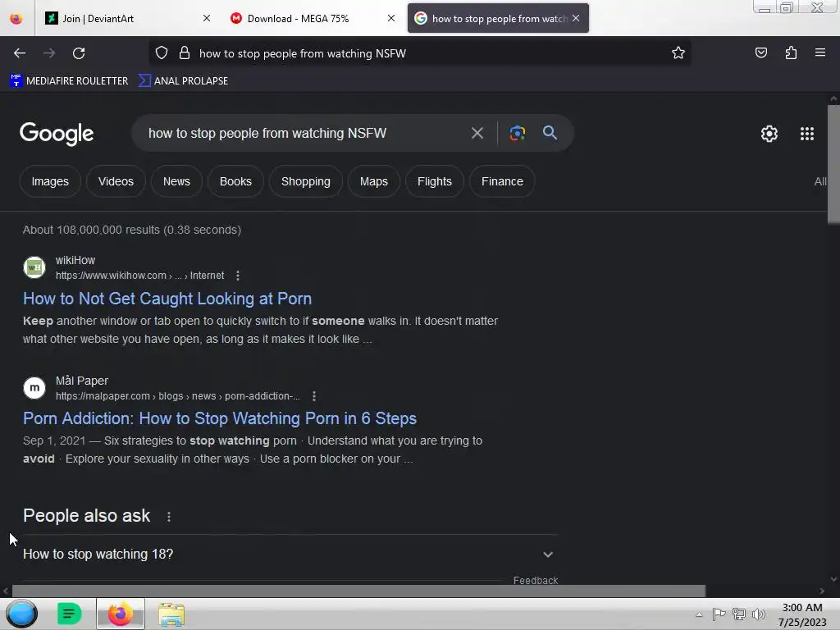Open more options for wikiHow result

point(238,276)
